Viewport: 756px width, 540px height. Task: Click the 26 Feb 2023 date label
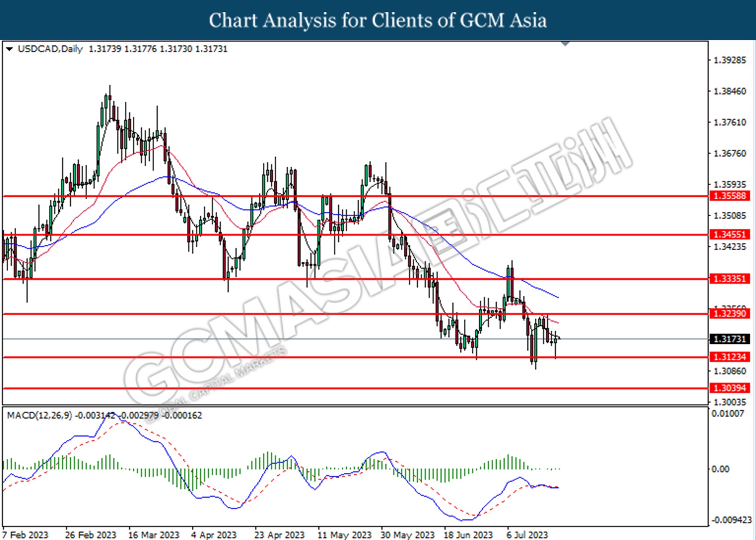[x=91, y=535]
